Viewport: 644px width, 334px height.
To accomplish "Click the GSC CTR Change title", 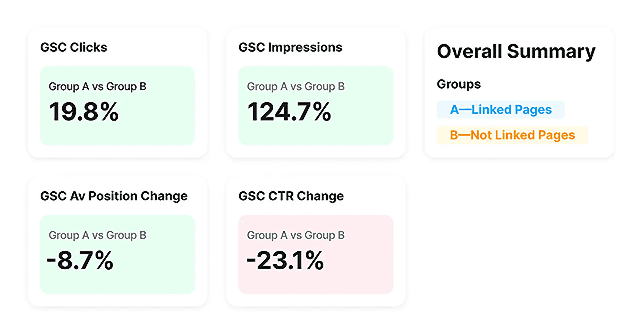I will tap(291, 196).
